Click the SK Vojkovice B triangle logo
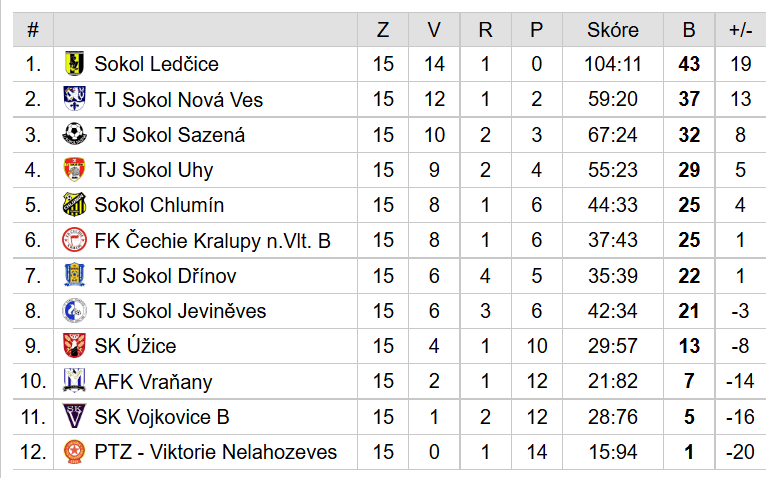Image resolution: width=773 pixels, height=478 pixels. (x=74, y=416)
